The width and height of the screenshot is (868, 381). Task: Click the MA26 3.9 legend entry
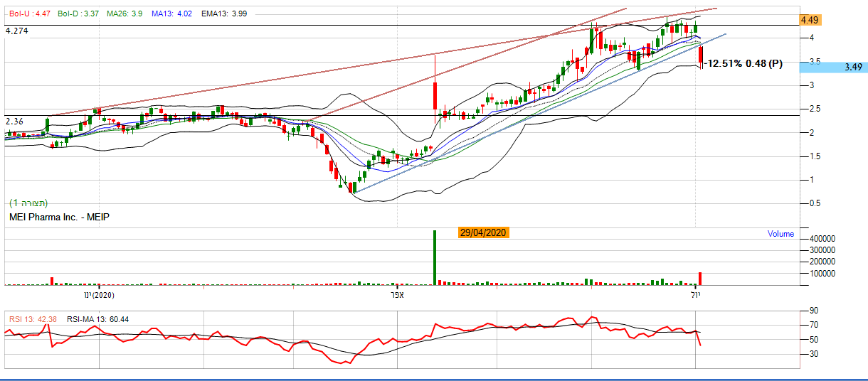[125, 13]
